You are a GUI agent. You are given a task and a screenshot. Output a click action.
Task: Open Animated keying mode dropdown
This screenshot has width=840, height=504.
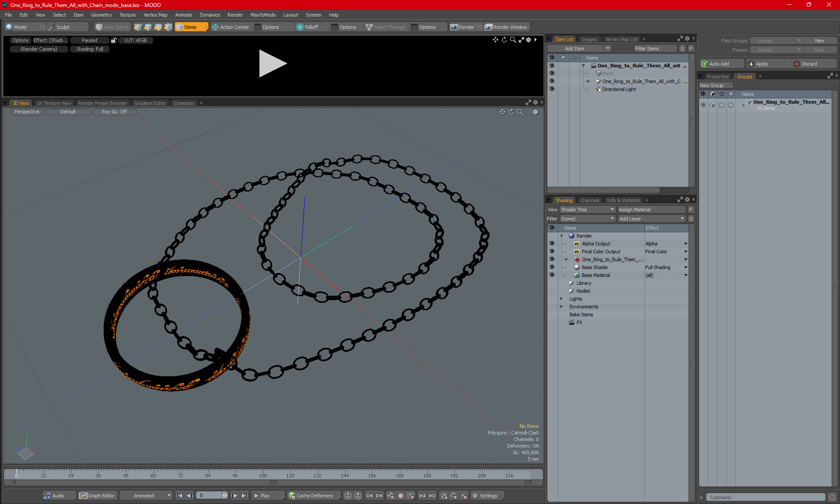[x=146, y=496]
